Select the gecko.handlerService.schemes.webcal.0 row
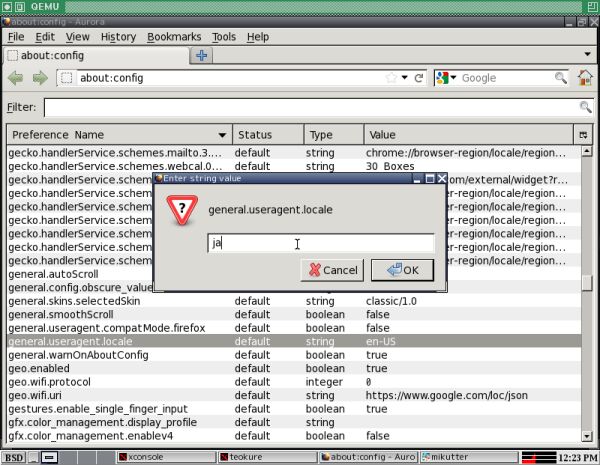This screenshot has width=600, height=465. [x=294, y=166]
